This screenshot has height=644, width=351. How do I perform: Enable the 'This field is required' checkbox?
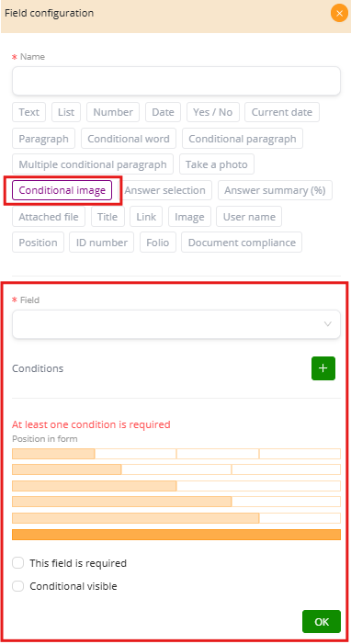18,562
